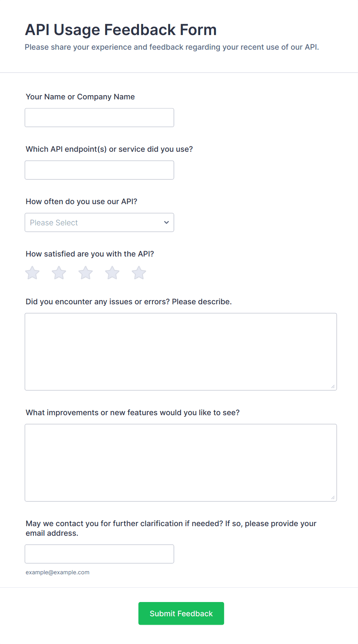The image size is (358, 644).
Task: Grab the issues textarea resize handle
Action: coord(333,387)
